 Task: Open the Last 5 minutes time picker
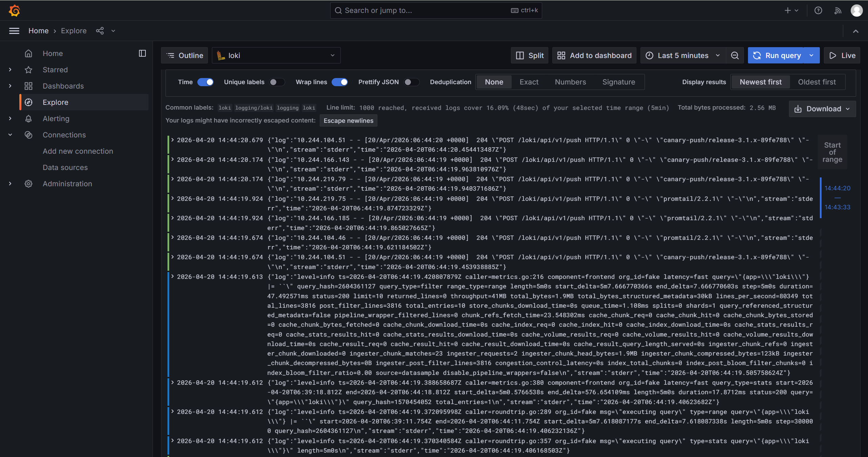click(x=683, y=55)
